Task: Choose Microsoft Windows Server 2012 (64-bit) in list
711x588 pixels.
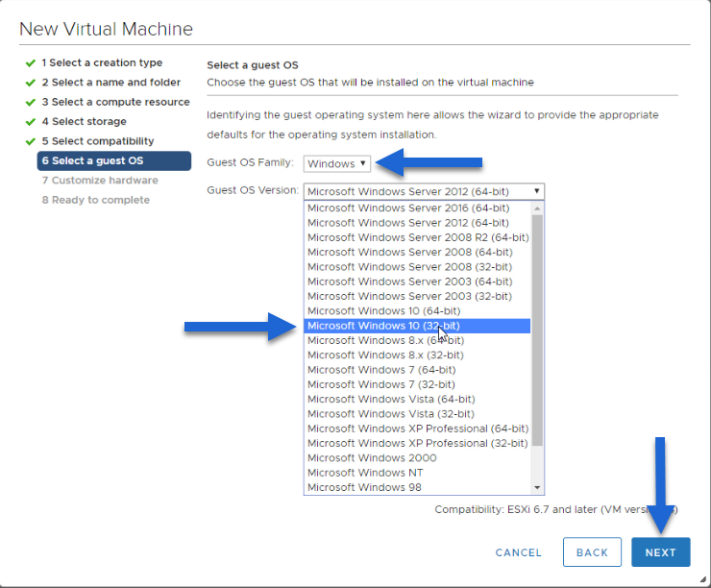Action: [x=417, y=223]
